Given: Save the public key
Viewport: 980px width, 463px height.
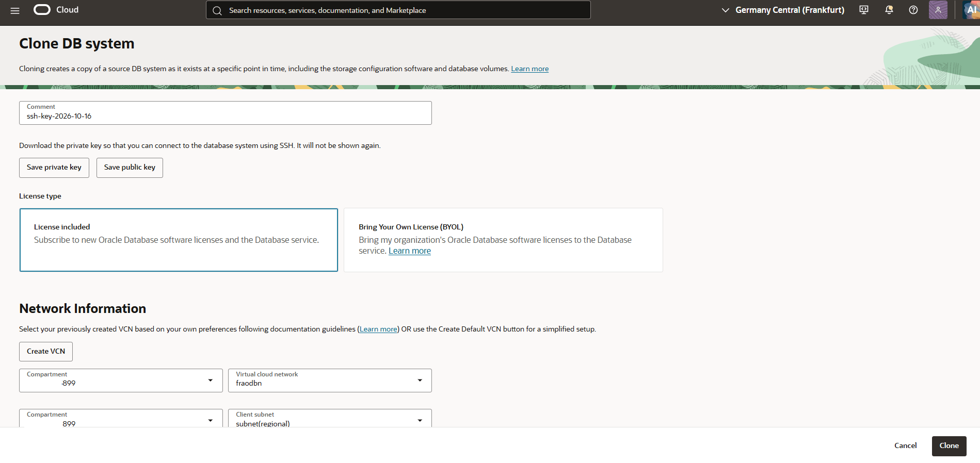Looking at the screenshot, I should [x=130, y=168].
